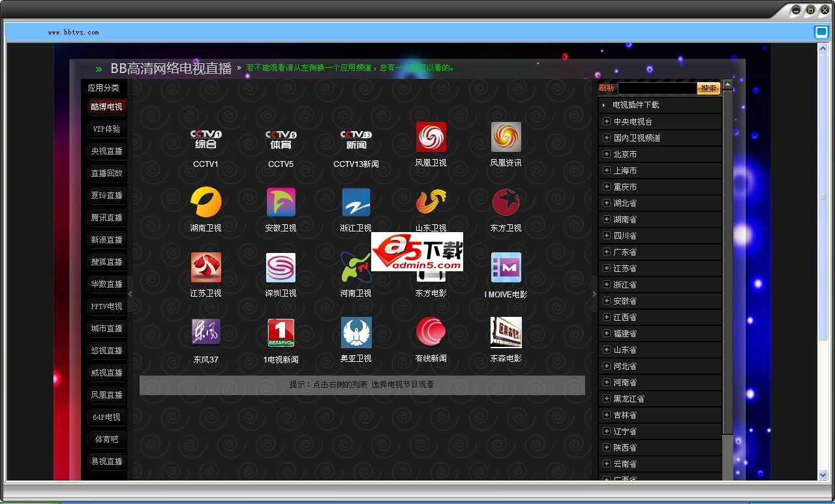
Task: Click the channel search input field
Action: point(656,88)
